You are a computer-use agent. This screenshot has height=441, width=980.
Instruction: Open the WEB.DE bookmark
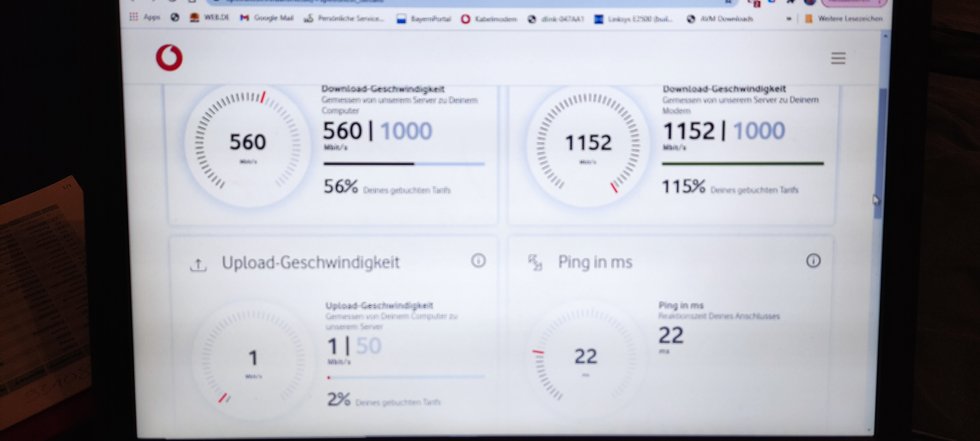210,18
